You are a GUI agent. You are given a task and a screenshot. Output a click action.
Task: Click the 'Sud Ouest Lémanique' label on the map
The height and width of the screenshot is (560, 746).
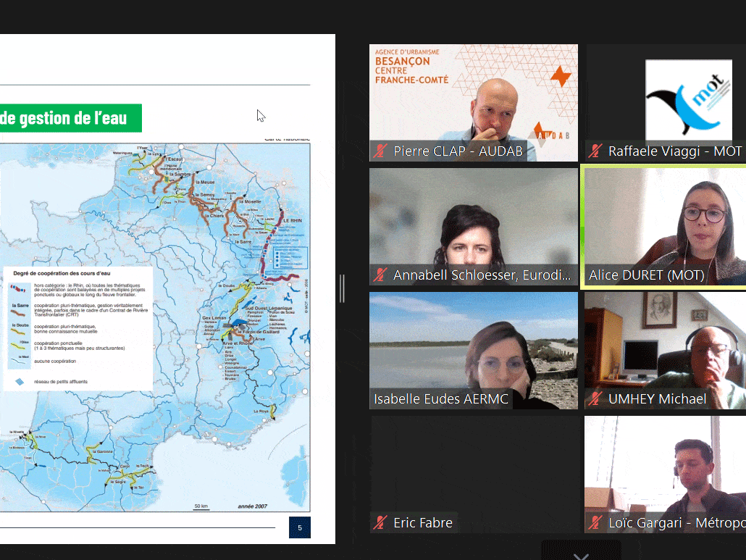(268, 309)
